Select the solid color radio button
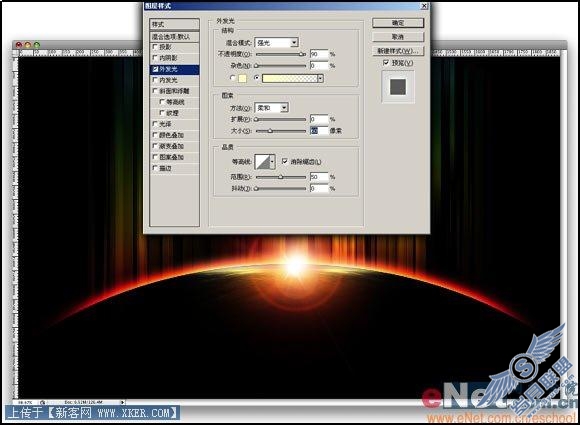The image size is (580, 425). pos(232,78)
